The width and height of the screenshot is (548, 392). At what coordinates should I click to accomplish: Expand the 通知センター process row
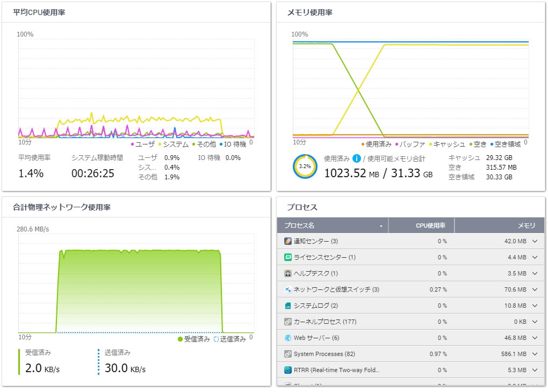pyautogui.click(x=535, y=241)
